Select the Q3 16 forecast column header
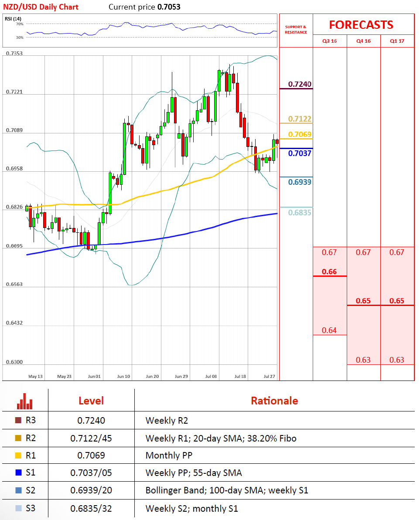Image resolution: width=420 pixels, height=520 pixels. [x=329, y=41]
